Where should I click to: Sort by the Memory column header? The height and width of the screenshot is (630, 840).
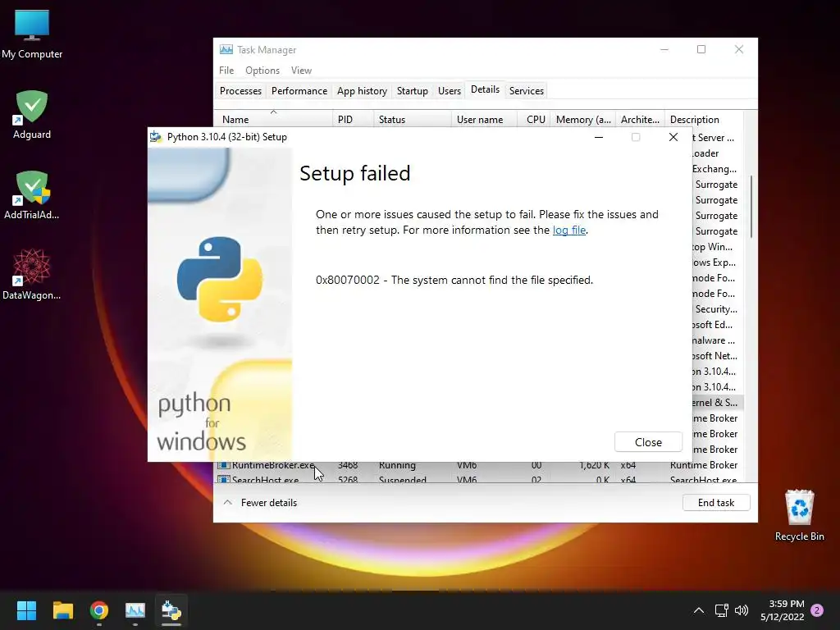583,119
